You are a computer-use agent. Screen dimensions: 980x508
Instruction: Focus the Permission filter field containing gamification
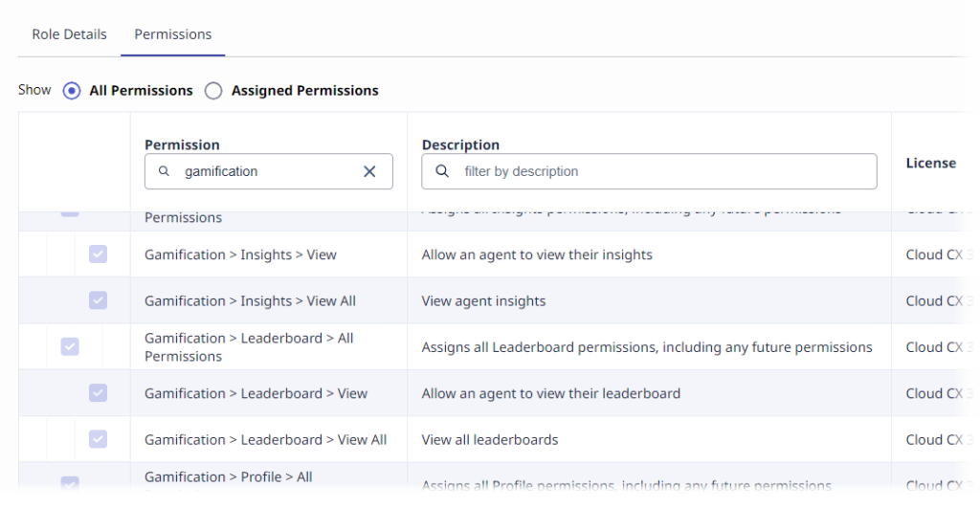click(269, 171)
